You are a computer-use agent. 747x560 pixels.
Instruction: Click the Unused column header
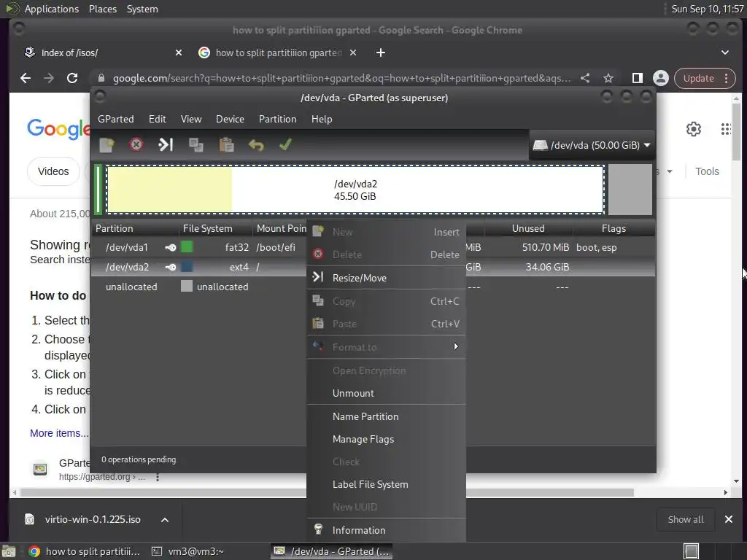pos(528,228)
